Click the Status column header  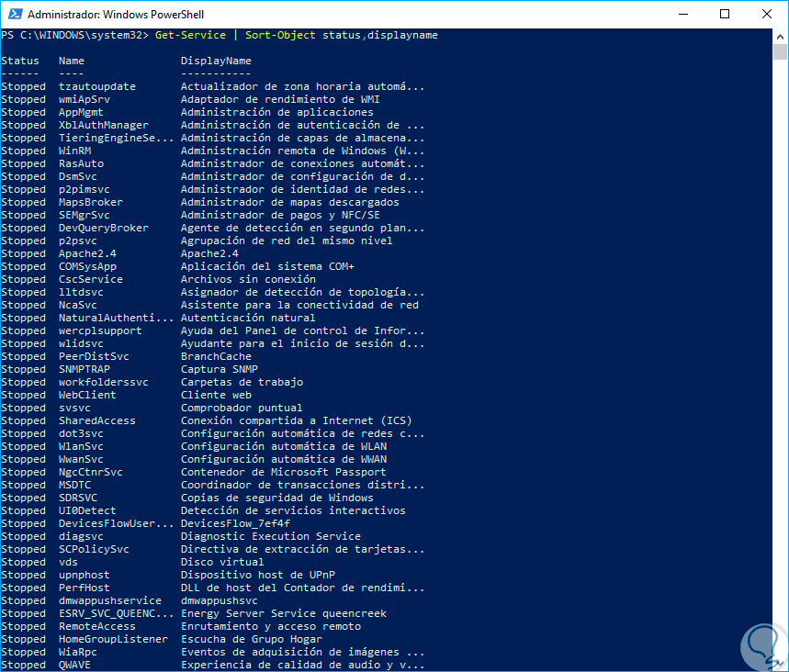click(20, 61)
